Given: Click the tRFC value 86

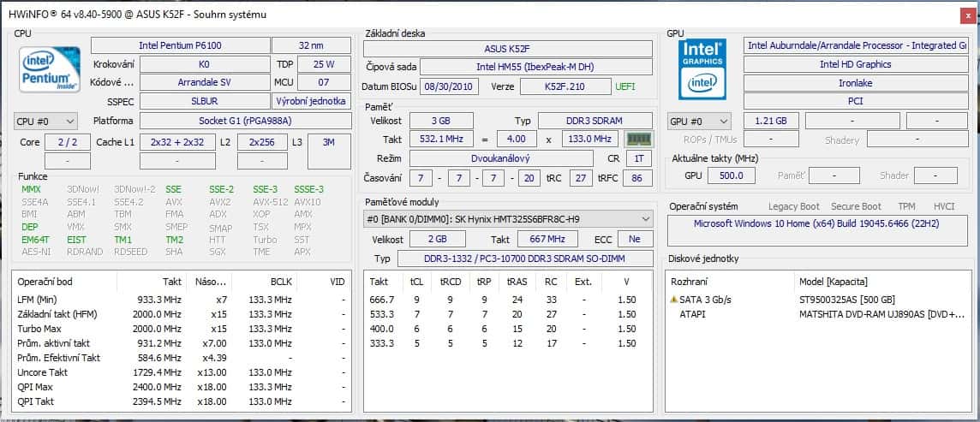Looking at the screenshot, I should [x=637, y=179].
